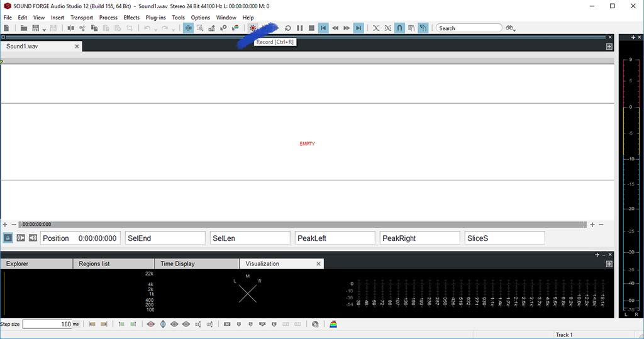This screenshot has width=644, height=339.
Task: Open the File menu
Action: (x=8, y=17)
